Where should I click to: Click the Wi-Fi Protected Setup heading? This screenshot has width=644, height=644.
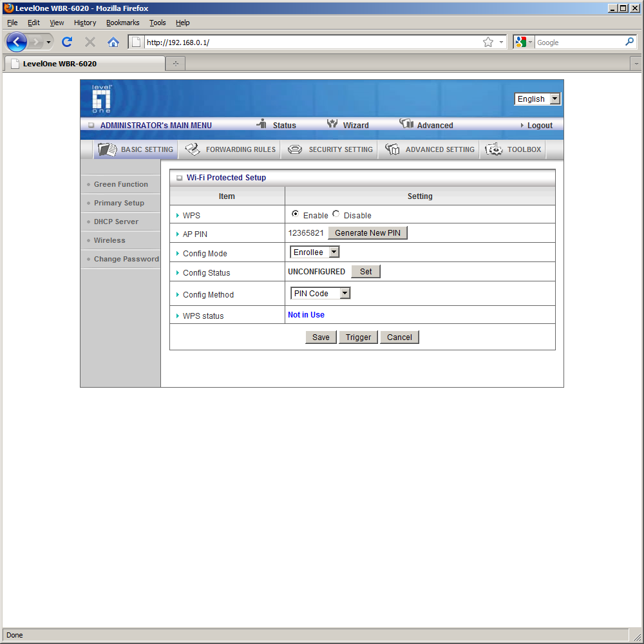226,178
